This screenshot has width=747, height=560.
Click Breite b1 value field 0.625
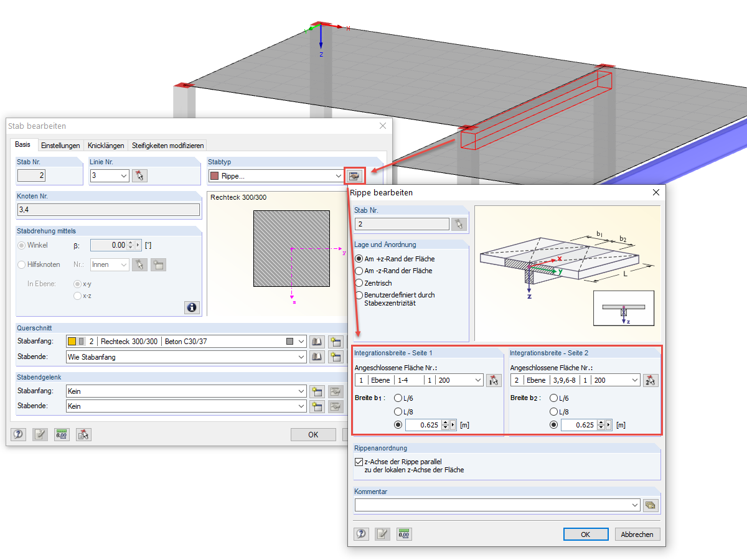coord(423,425)
